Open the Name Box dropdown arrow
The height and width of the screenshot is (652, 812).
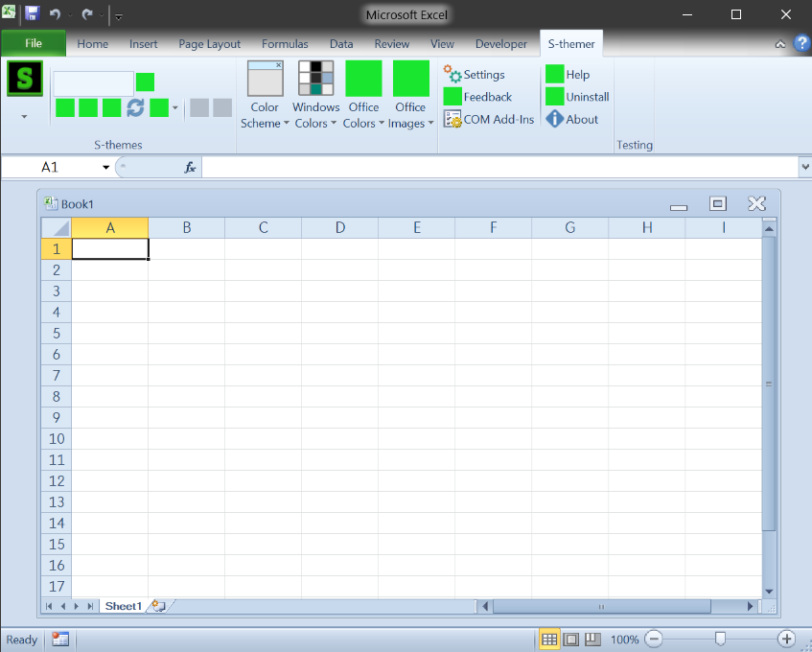105,167
